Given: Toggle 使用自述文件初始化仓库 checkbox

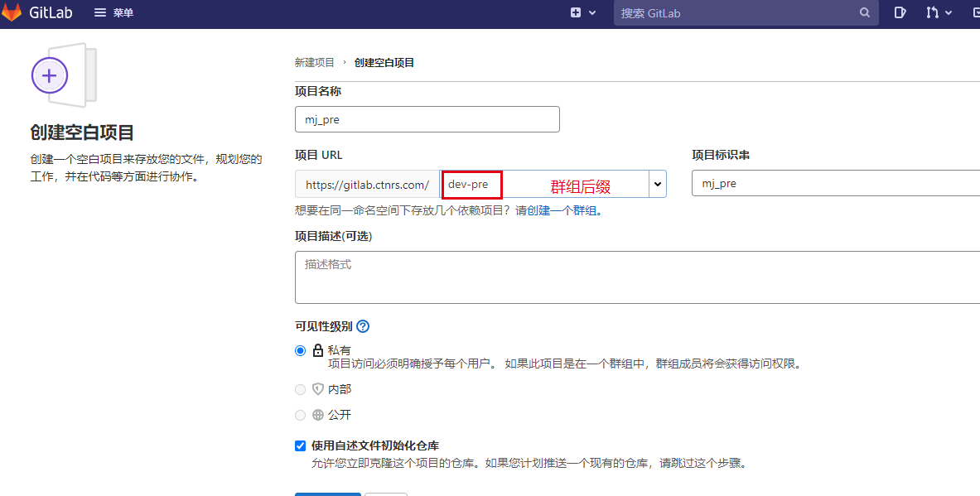Looking at the screenshot, I should point(300,445).
